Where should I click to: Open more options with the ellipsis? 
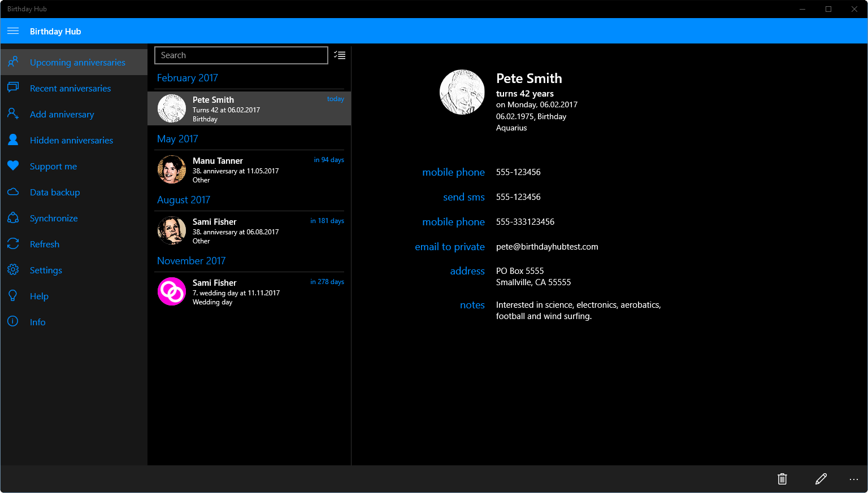click(854, 479)
